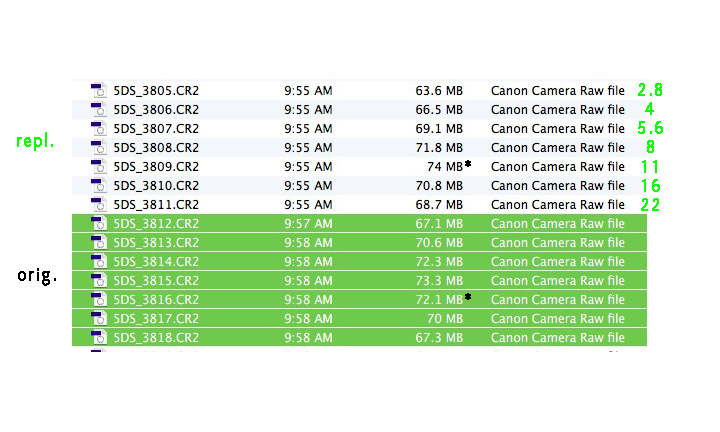Click the file icon for 5DS_3816.CR2
The height and width of the screenshot is (432, 720).
(x=98, y=299)
